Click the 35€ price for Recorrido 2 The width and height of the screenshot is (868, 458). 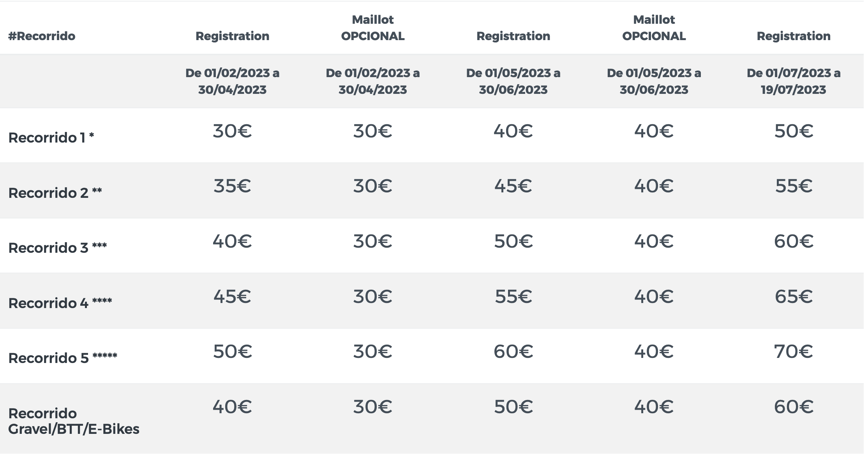point(232,186)
